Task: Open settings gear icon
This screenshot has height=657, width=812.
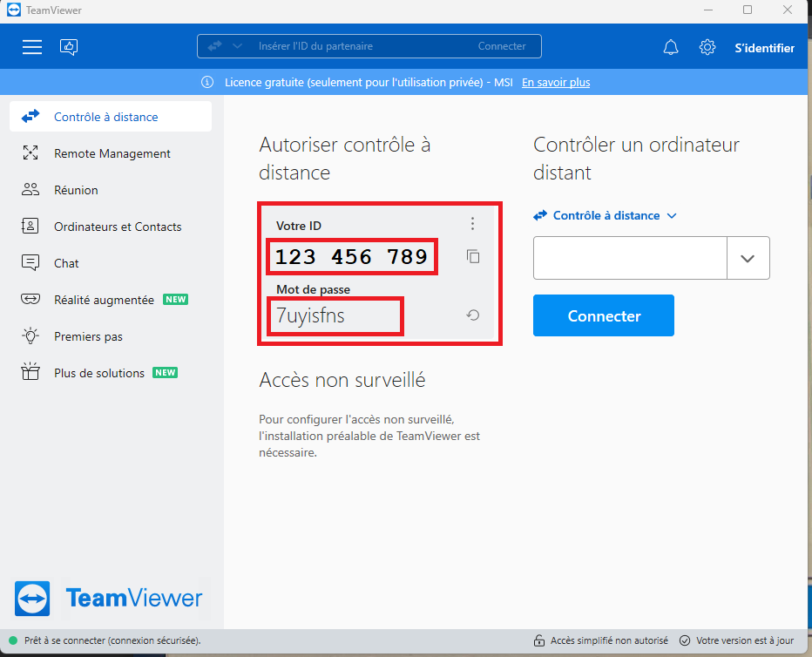Action: pos(707,48)
